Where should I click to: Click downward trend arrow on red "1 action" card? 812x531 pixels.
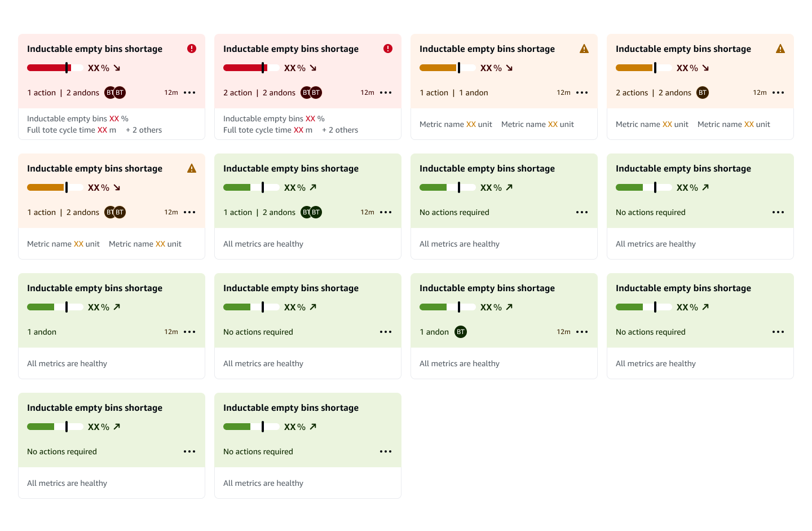pyautogui.click(x=117, y=68)
